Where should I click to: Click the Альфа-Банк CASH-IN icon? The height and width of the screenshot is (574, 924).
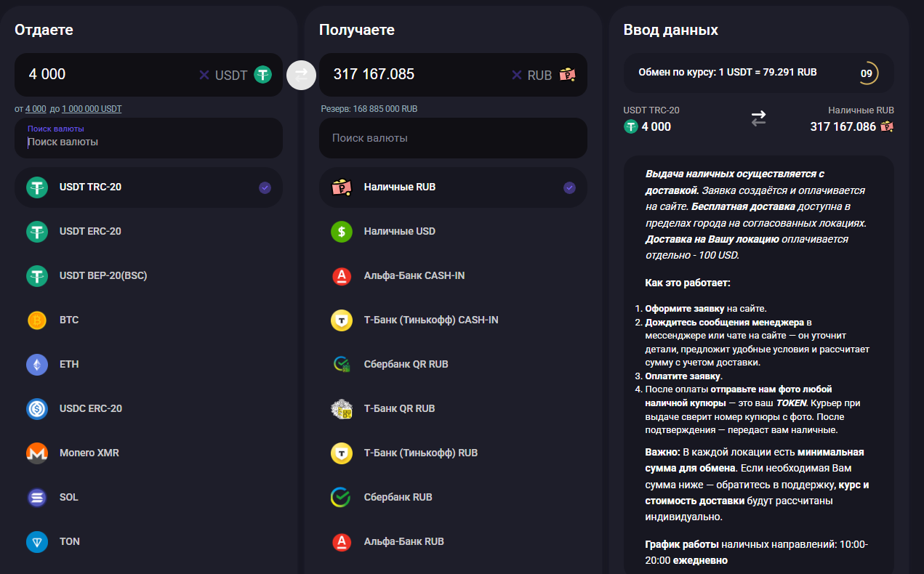click(x=342, y=275)
